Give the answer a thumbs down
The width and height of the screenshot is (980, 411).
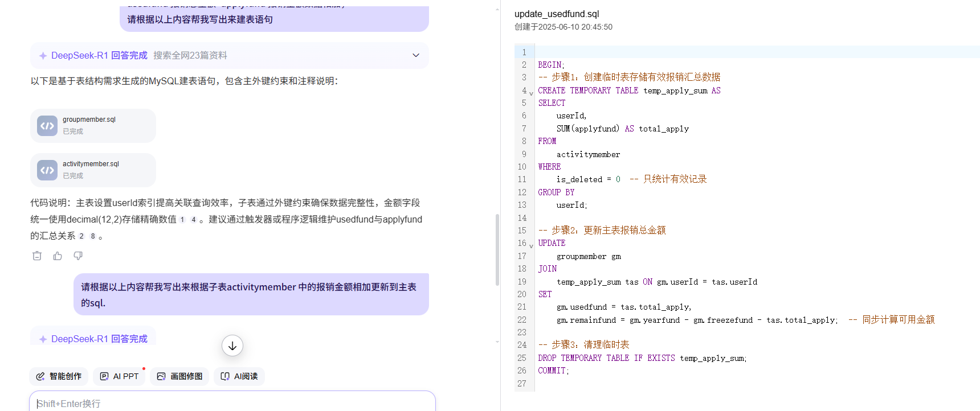point(78,256)
